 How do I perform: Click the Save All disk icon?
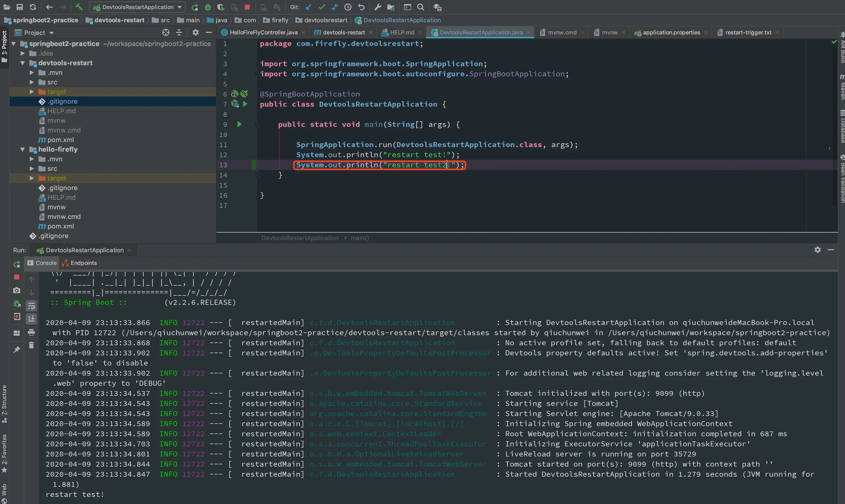[x=20, y=7]
